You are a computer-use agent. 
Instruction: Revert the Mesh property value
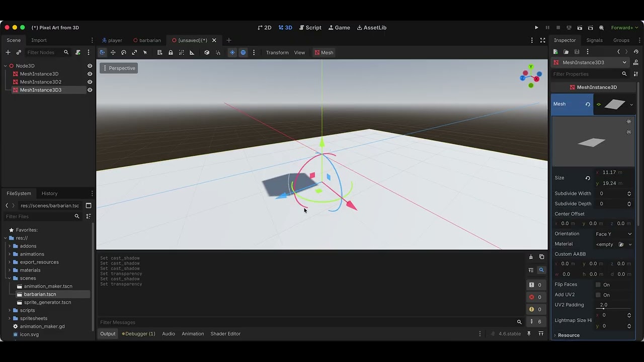(588, 104)
